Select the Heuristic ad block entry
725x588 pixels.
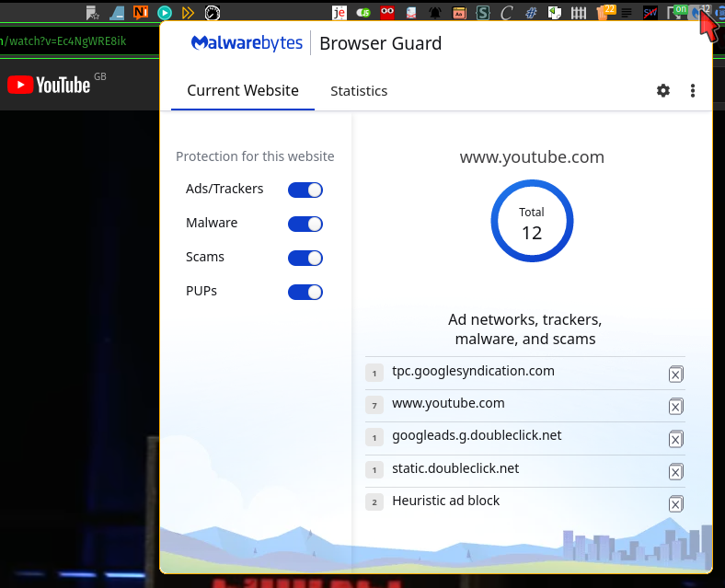coord(446,501)
